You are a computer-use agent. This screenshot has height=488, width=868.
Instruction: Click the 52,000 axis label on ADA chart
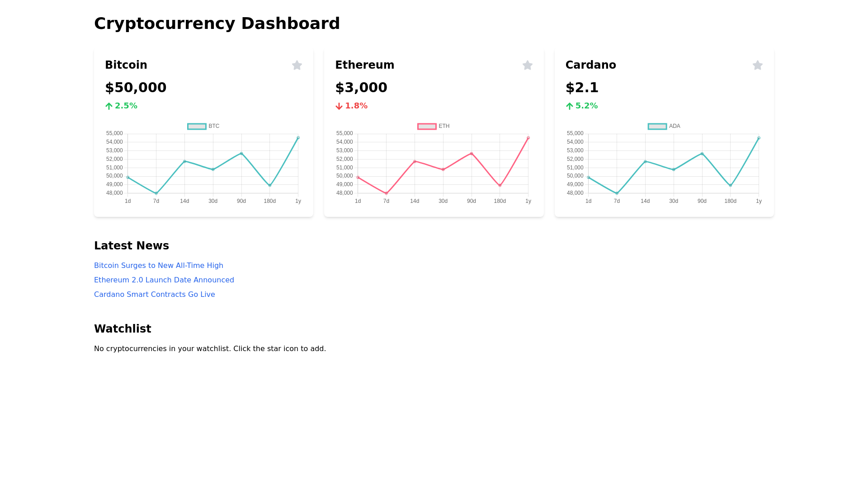[575, 159]
